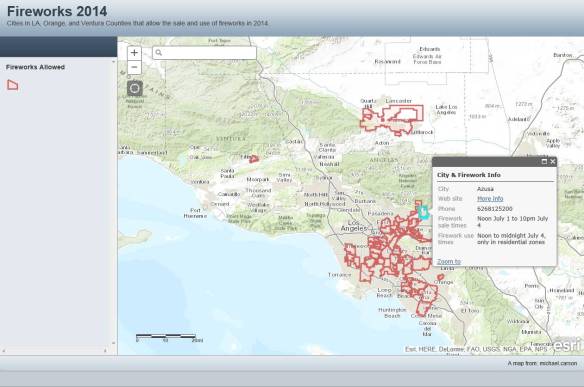Click the legend panel scroll down arrow
Image resolution: width=584 pixels, height=387 pixels.
point(114,343)
